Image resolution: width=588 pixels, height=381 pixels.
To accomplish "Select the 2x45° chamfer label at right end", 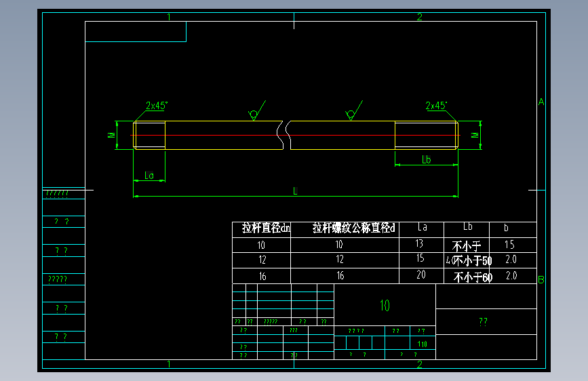I will tap(436, 106).
